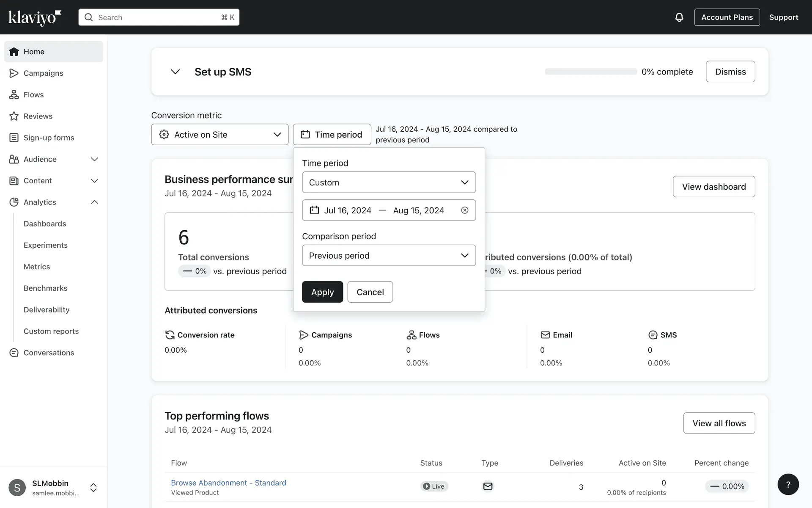Open Dashboards under Analytics
The width and height of the screenshot is (812, 508).
(x=45, y=224)
